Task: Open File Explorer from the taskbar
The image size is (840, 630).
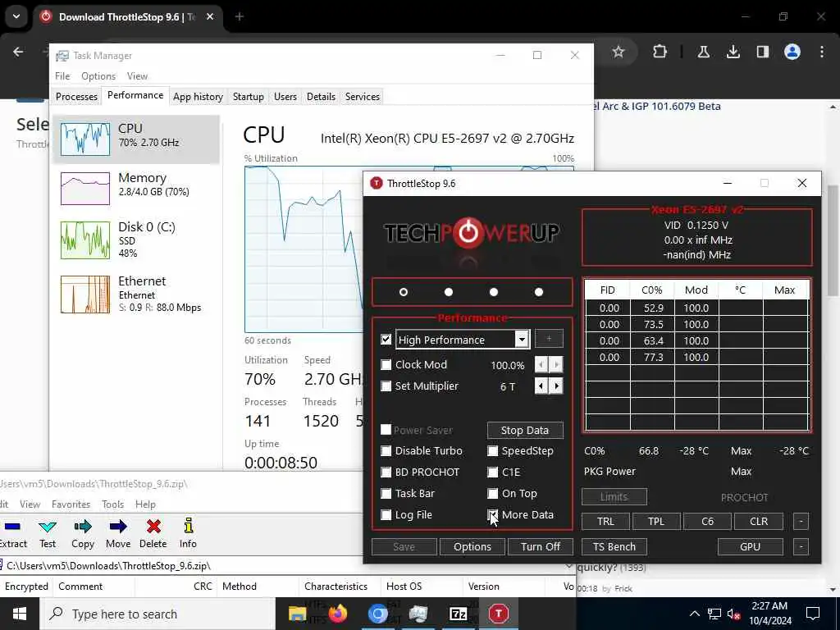Action: pos(297,614)
